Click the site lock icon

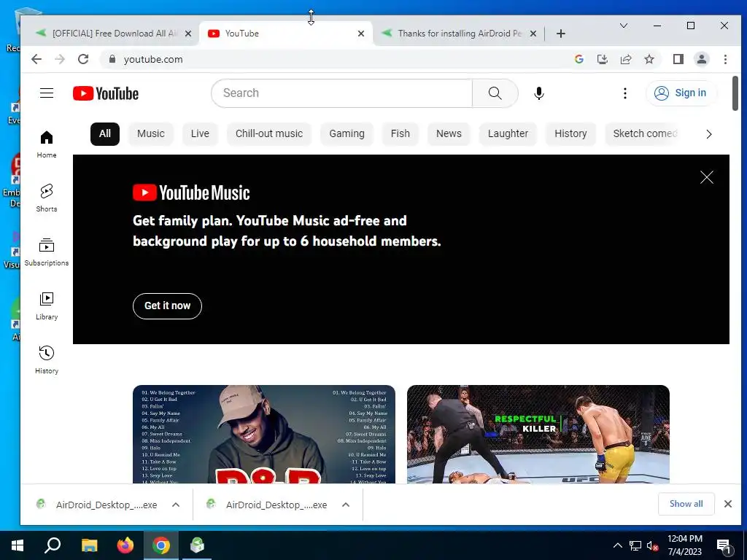coord(112,59)
